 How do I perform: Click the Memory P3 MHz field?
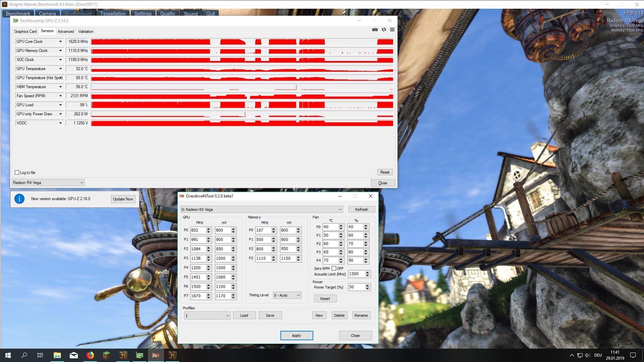[x=263, y=258]
